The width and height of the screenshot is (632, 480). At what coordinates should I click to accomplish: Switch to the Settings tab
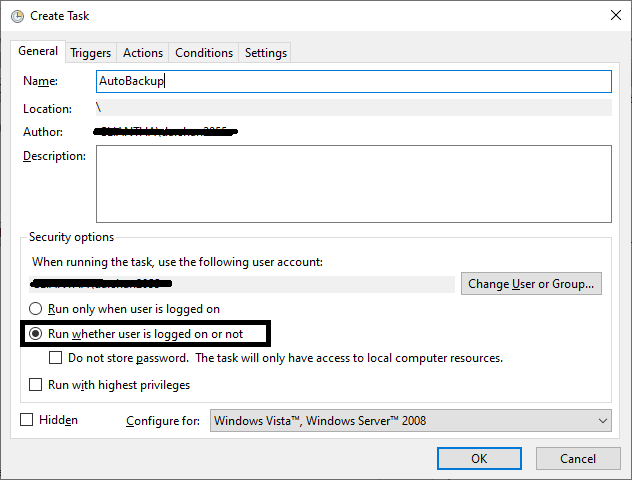(x=265, y=53)
